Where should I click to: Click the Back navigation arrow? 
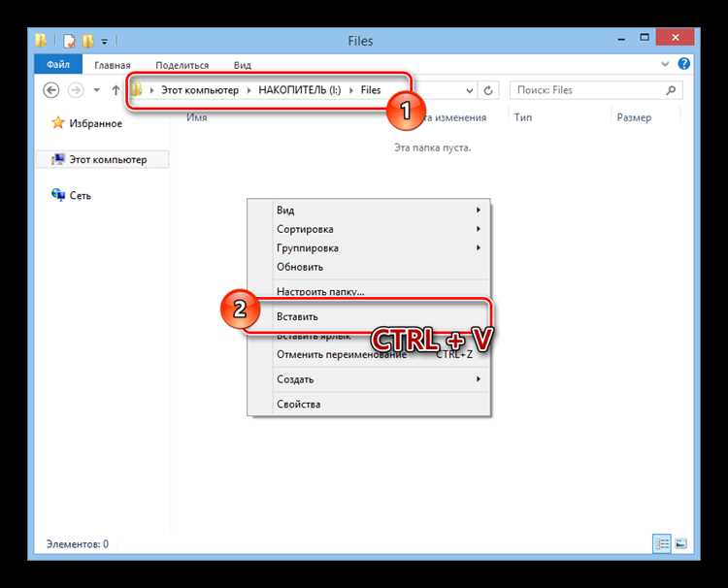click(51, 90)
